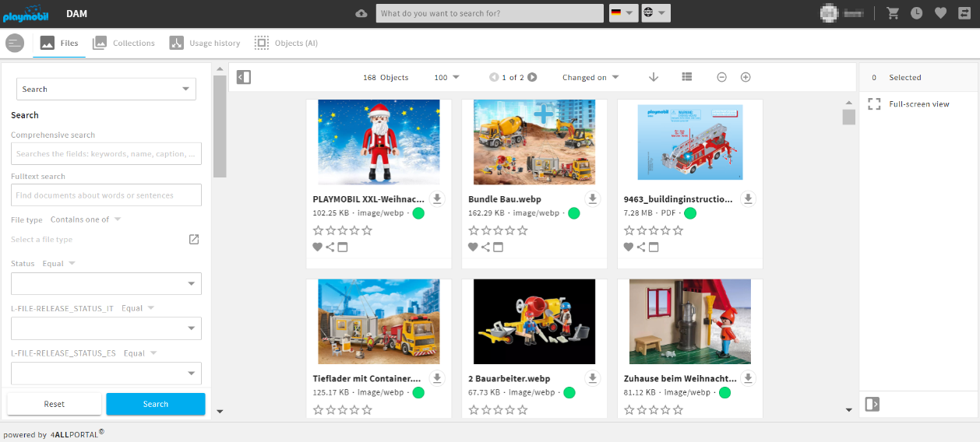Rate Bundle Bau.webp five stars

coord(523,230)
